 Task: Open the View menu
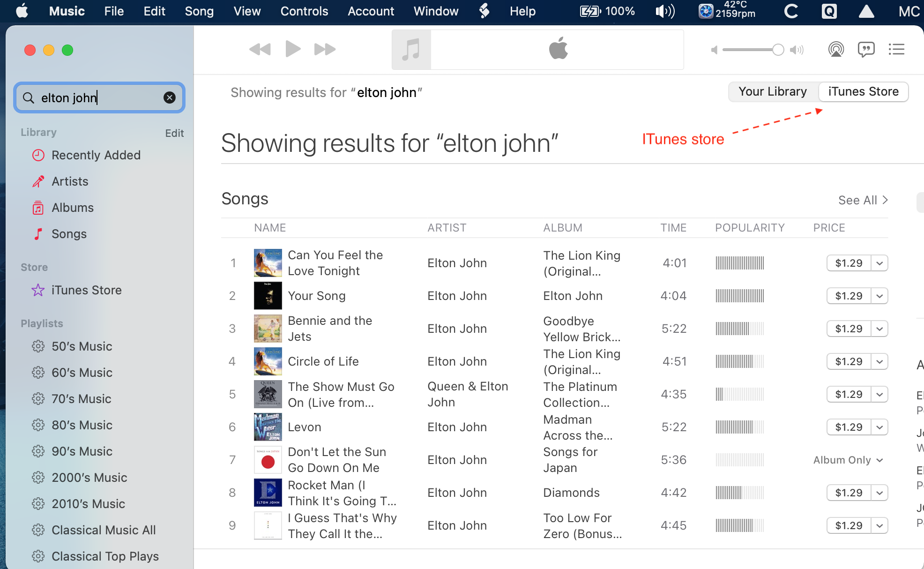tap(247, 11)
